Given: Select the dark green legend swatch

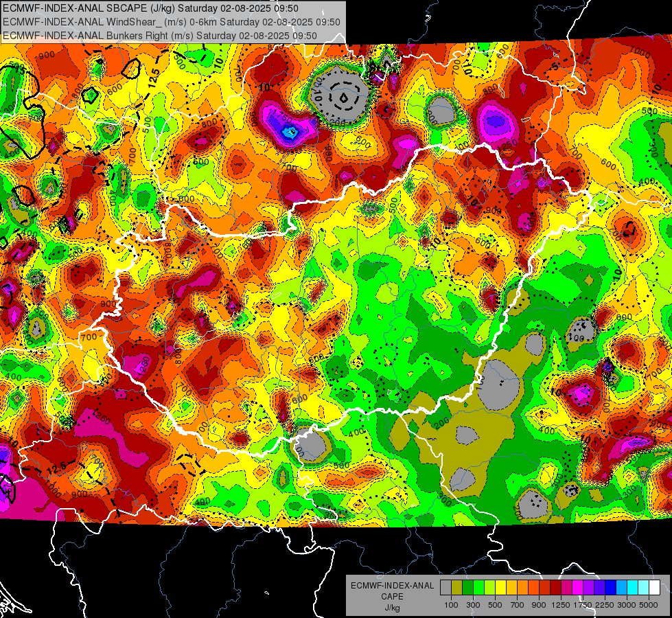Looking at the screenshot, I should point(467,588).
